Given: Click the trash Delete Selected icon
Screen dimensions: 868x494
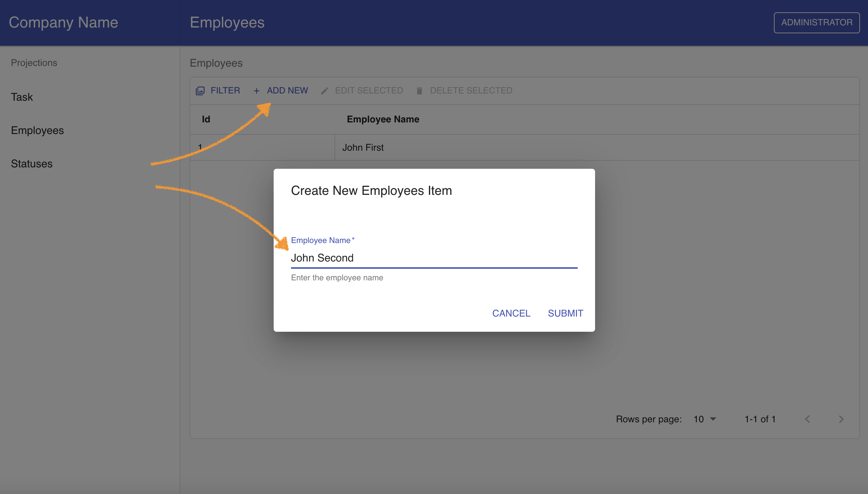Looking at the screenshot, I should tap(419, 91).
